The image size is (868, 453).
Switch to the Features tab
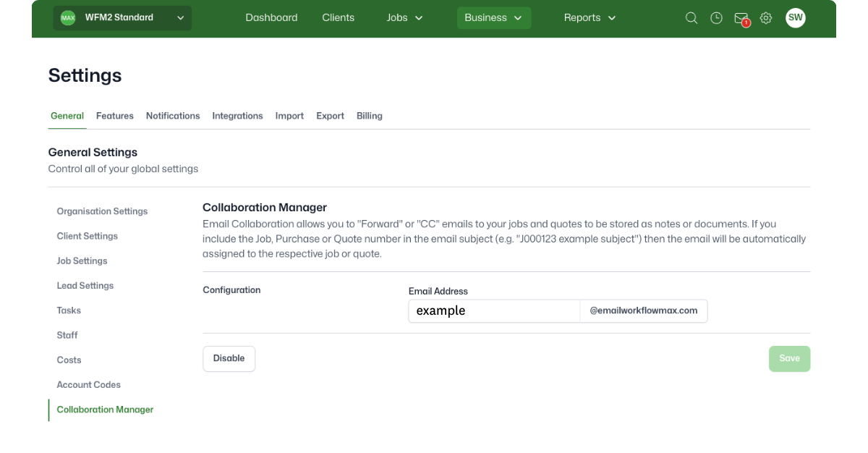click(x=115, y=116)
